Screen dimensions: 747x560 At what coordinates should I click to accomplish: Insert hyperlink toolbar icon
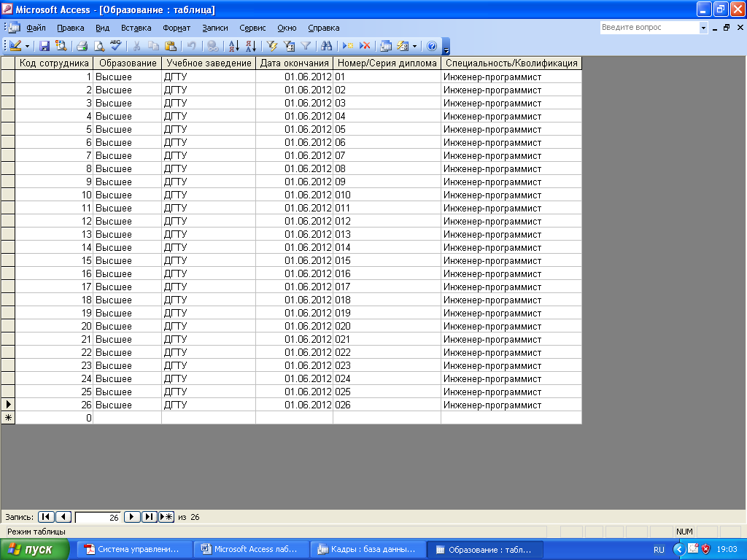pyautogui.click(x=212, y=46)
